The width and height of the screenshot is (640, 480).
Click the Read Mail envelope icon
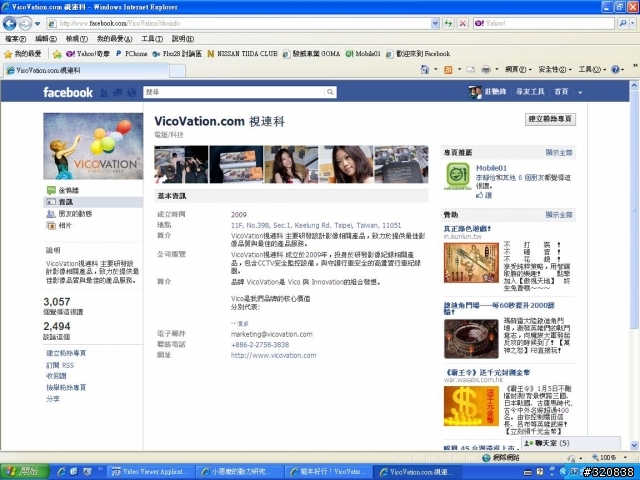[x=470, y=69]
